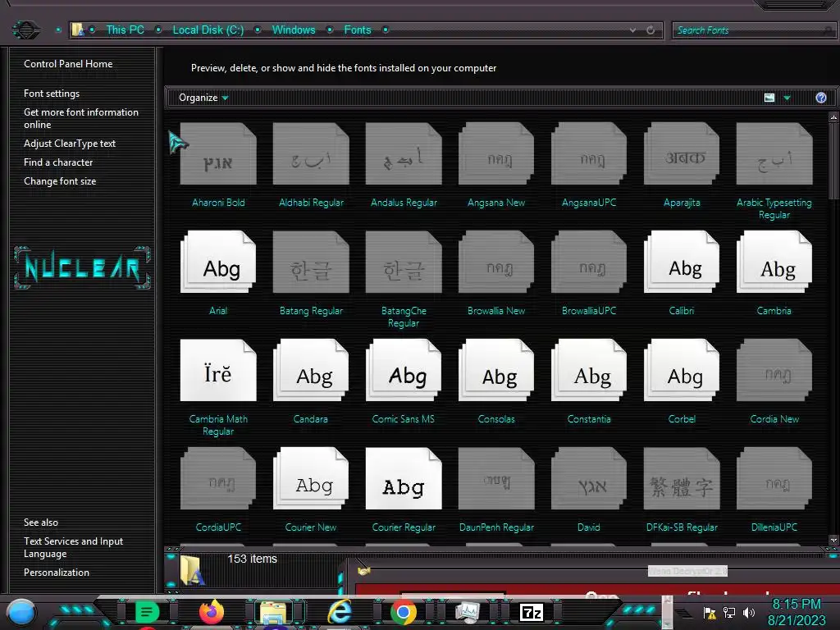840x630 pixels.
Task: Open Control Panel Home link
Action: pyautogui.click(x=68, y=64)
